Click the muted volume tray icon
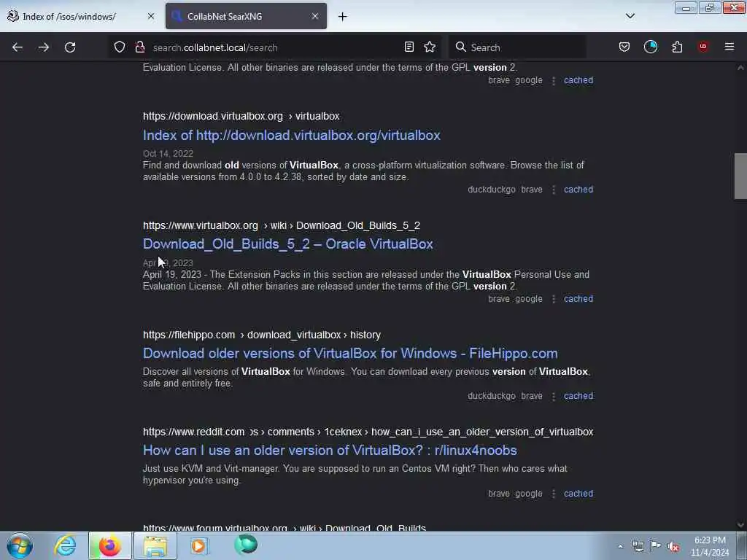 673,547
